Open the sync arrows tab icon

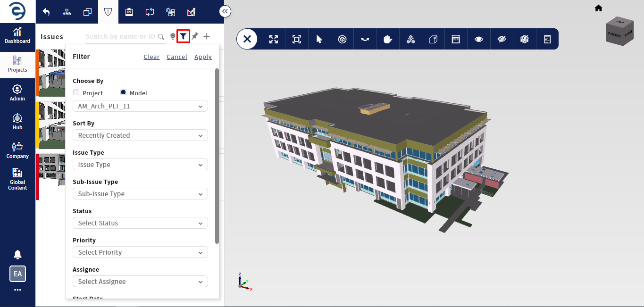150,12
